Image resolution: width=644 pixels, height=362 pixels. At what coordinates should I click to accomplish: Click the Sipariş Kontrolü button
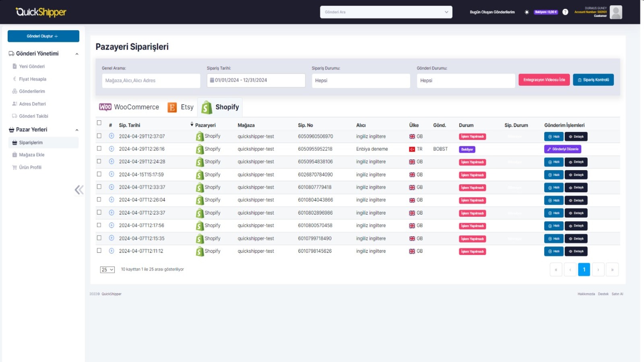(x=593, y=80)
